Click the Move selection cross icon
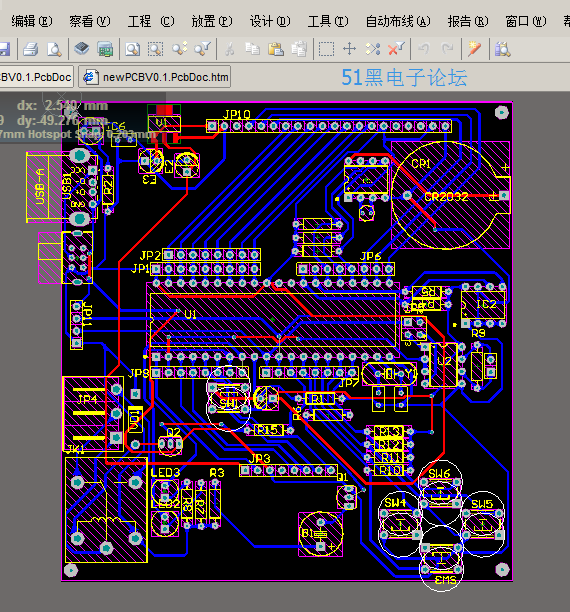The height and width of the screenshot is (612, 570). tap(349, 49)
